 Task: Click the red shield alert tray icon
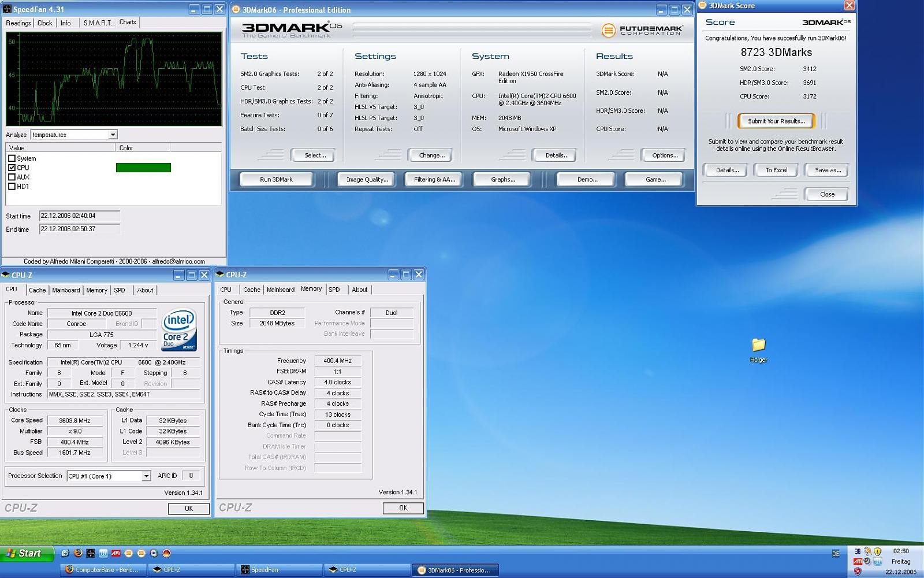pos(858,571)
